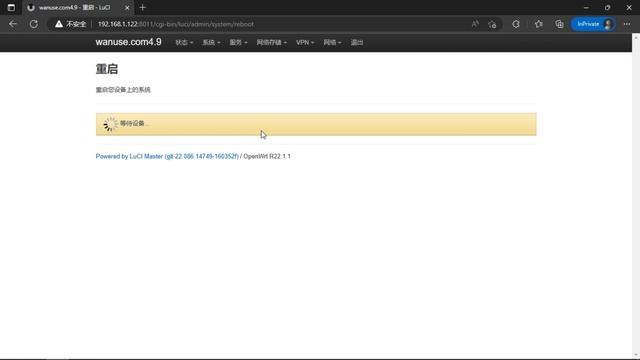This screenshot has width=640, height=360.
Task: Open browser Settings and more menu
Action: point(627,24)
